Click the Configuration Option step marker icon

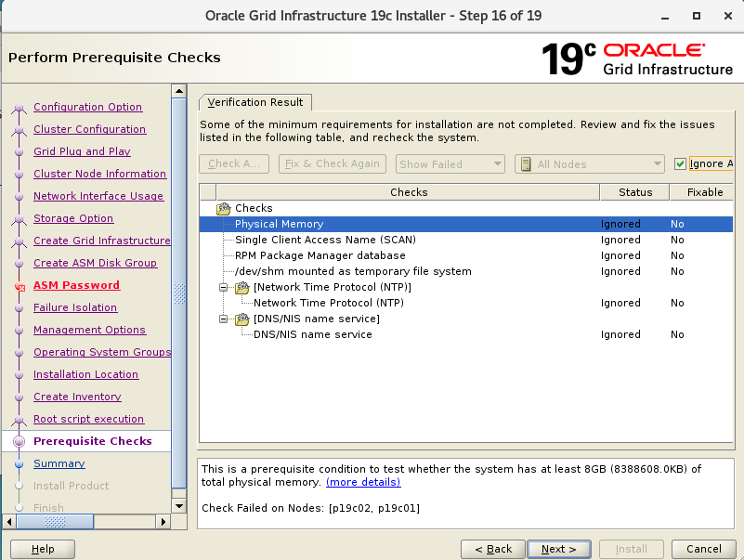coord(19,109)
